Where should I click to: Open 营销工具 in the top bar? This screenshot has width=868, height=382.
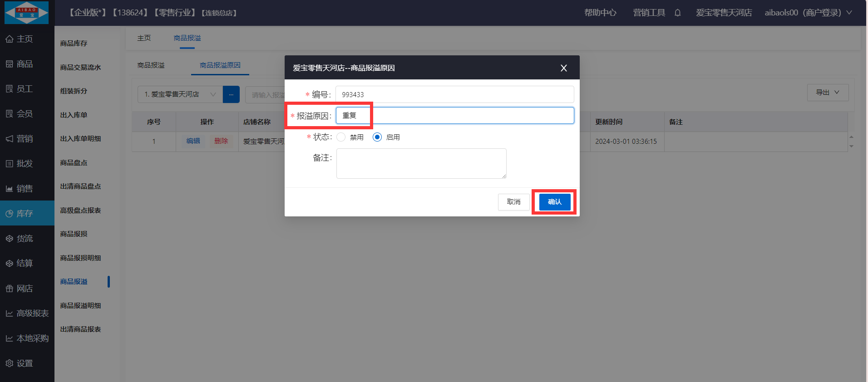649,13
